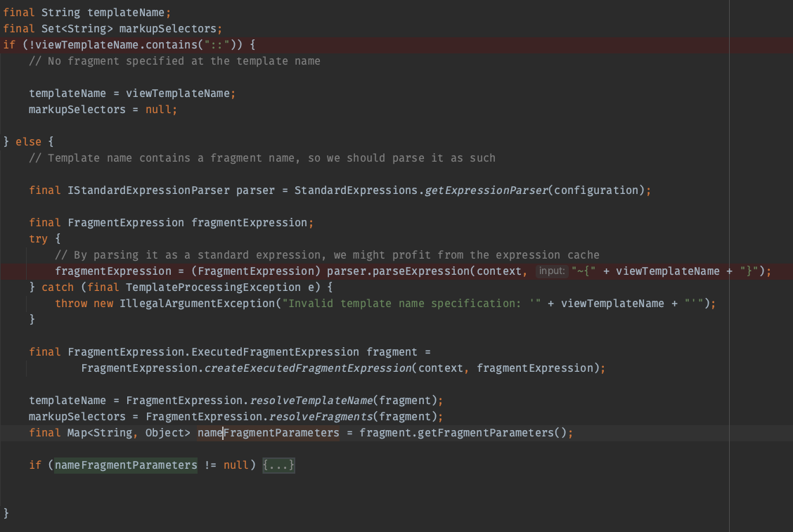
Task: Click the createExecutedFragmentExpression method call
Action: point(308,368)
